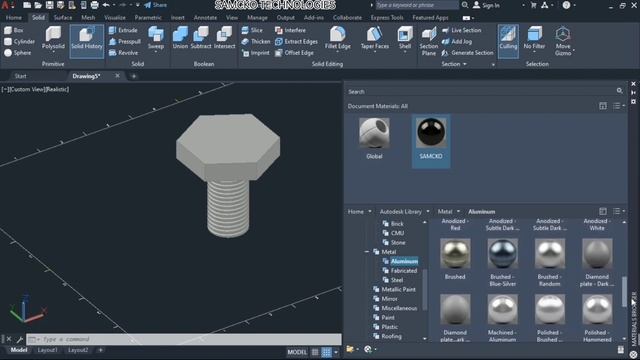Click Generate Section
Viewport: 640px width, 360px height.
(468, 53)
